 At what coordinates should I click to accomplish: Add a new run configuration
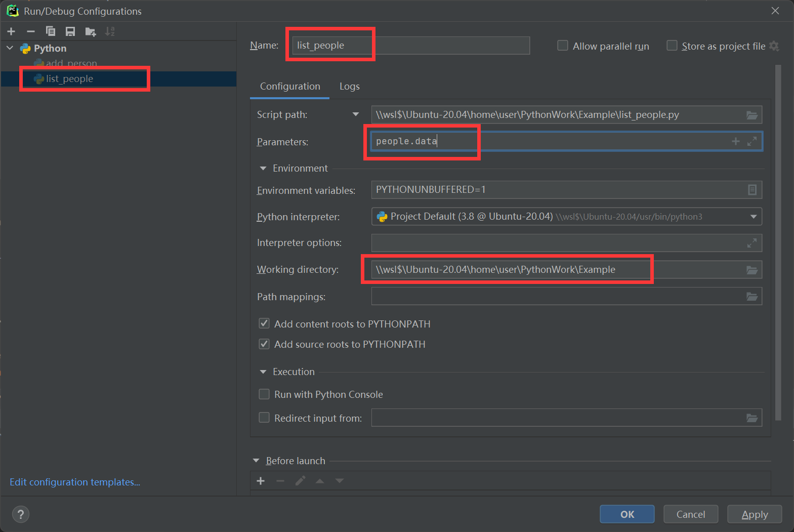point(11,31)
